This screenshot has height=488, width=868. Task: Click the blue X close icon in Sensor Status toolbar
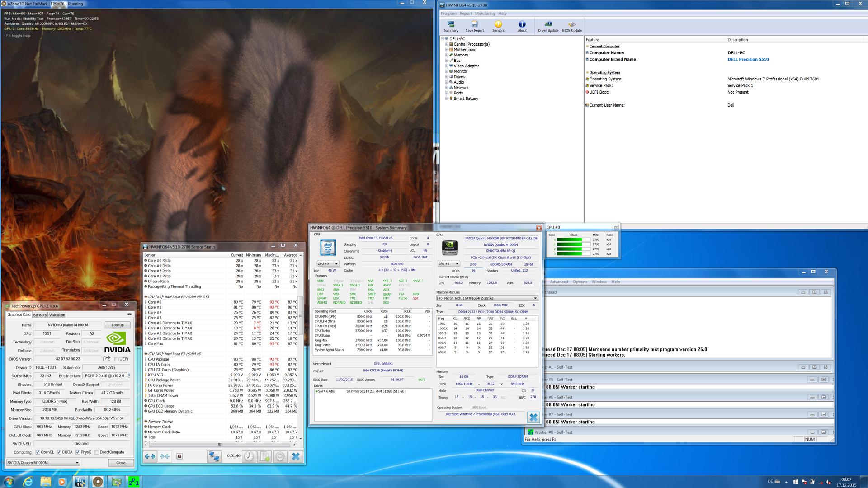(296, 456)
